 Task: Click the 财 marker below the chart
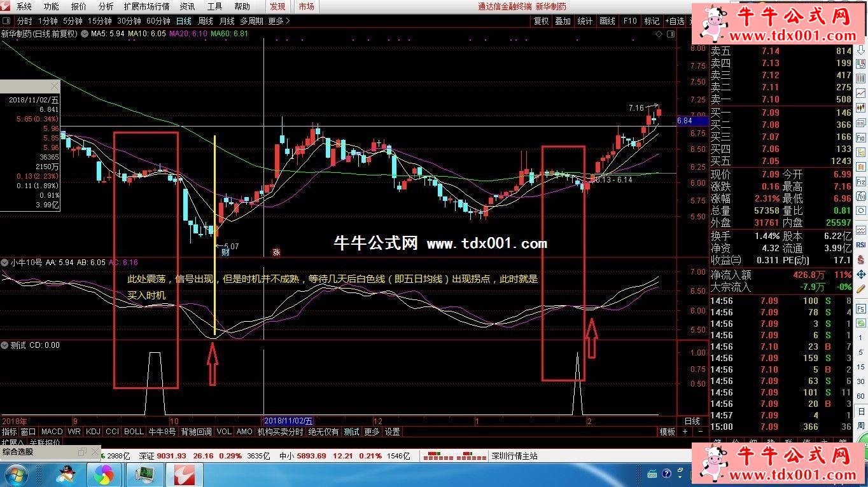point(225,252)
